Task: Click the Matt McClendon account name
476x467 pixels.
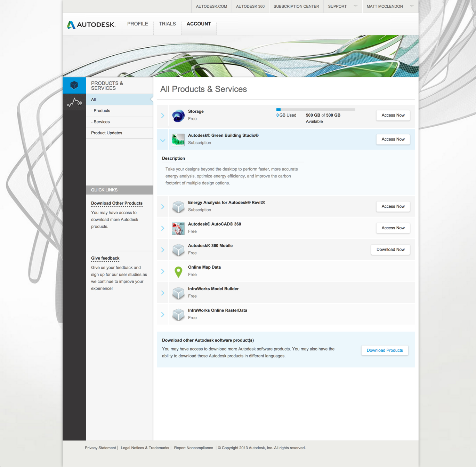Action: coord(385,6)
